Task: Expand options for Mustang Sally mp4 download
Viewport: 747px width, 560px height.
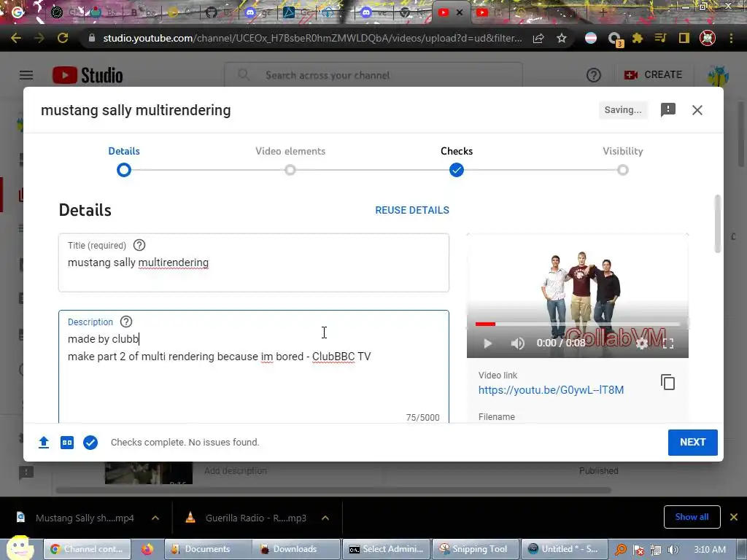Action: coord(155,518)
